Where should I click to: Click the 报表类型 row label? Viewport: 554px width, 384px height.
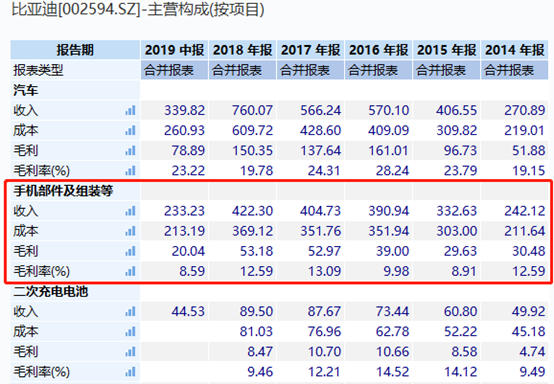38,70
